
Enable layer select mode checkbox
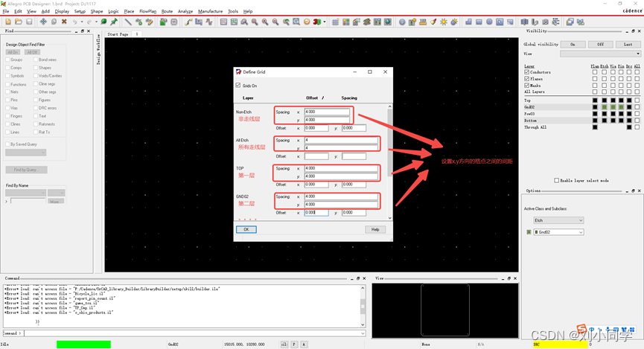(x=557, y=180)
